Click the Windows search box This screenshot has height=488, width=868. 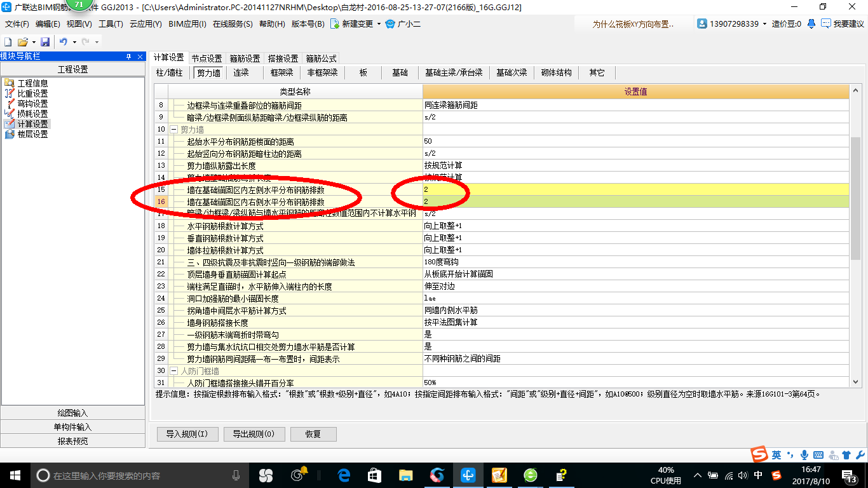[x=140, y=475]
